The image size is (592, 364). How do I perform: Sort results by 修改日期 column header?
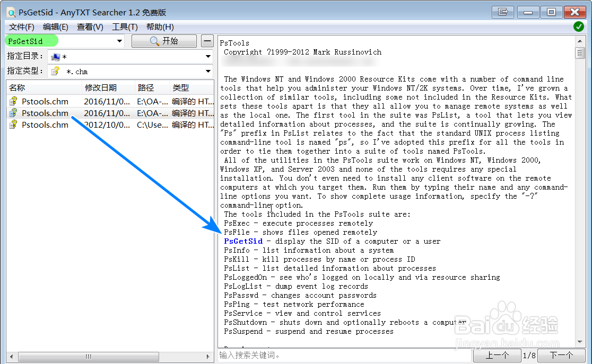coord(108,88)
